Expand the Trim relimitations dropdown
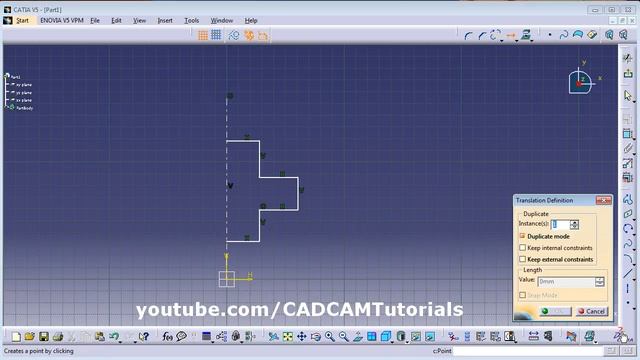The height and width of the screenshot is (360, 640). (502, 40)
